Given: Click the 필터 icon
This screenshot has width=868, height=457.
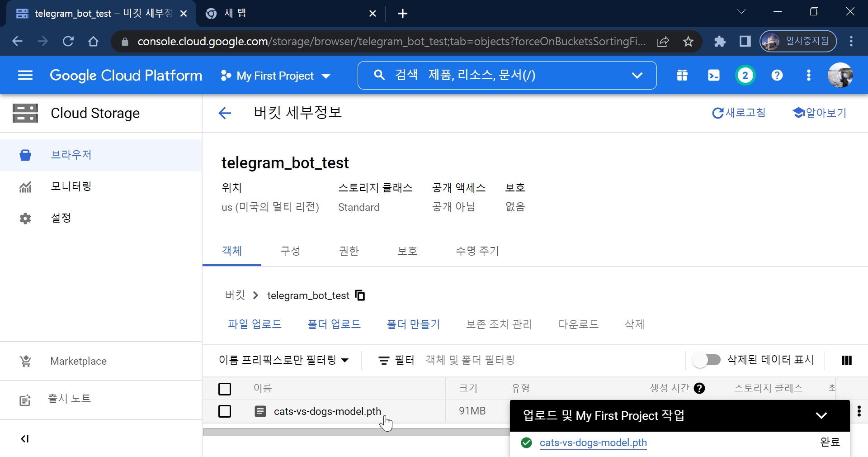Looking at the screenshot, I should click(384, 360).
